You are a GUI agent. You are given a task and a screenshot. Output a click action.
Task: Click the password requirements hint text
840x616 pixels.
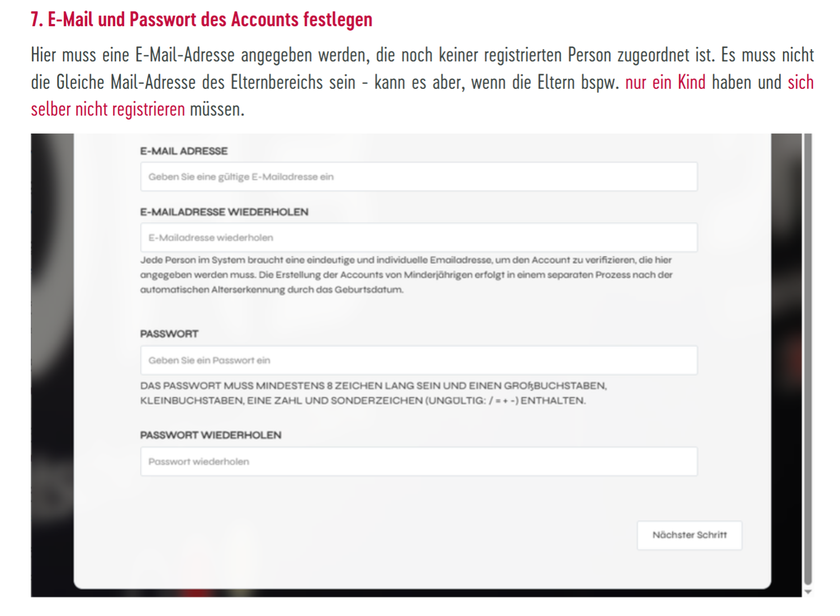pyautogui.click(x=373, y=393)
